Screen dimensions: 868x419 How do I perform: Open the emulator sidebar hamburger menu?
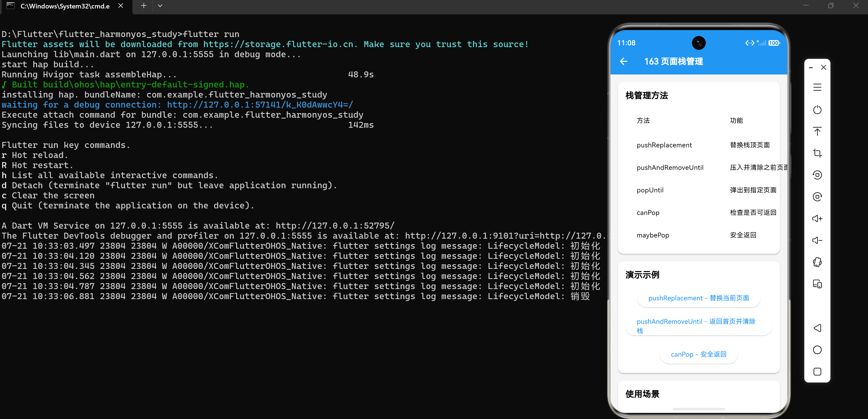coord(817,87)
